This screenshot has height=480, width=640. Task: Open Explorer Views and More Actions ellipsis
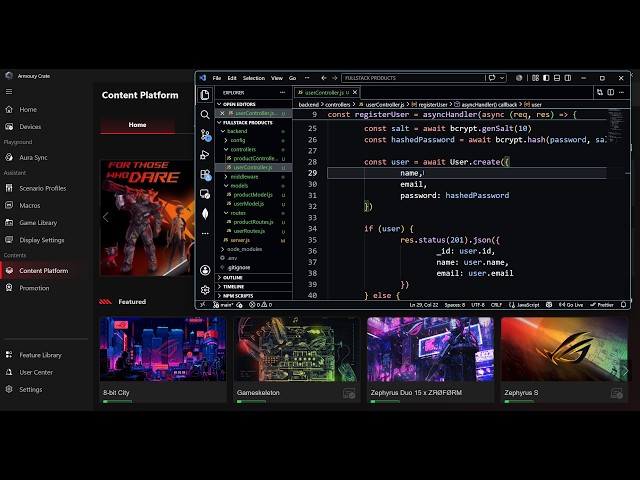click(282, 93)
